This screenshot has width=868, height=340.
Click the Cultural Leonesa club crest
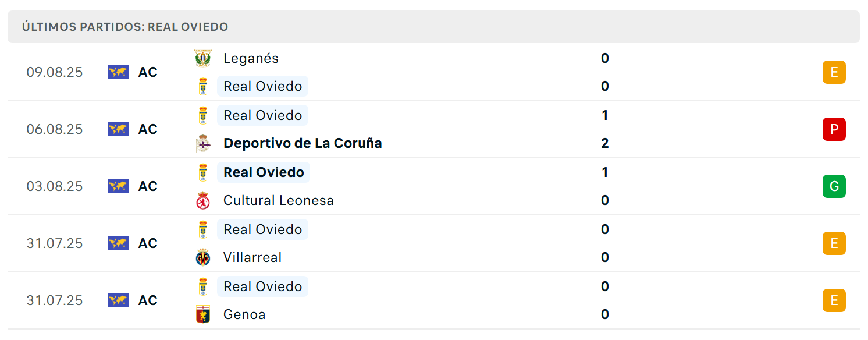[203, 200]
